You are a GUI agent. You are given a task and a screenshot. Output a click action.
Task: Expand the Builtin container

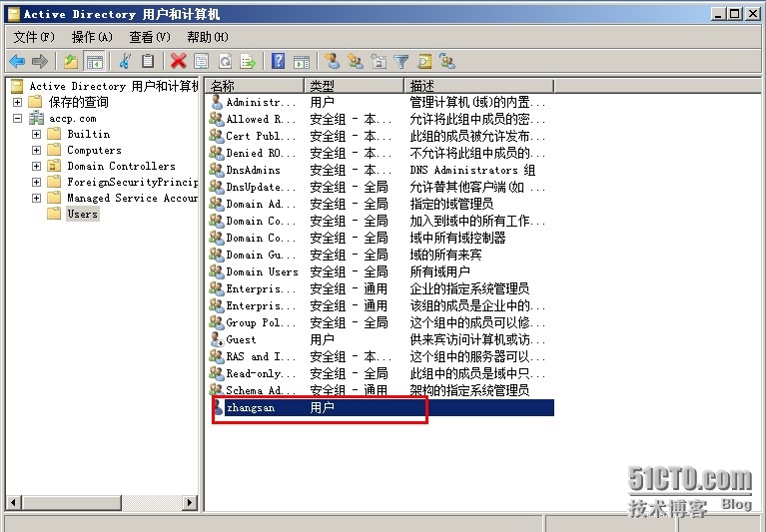click(x=36, y=134)
